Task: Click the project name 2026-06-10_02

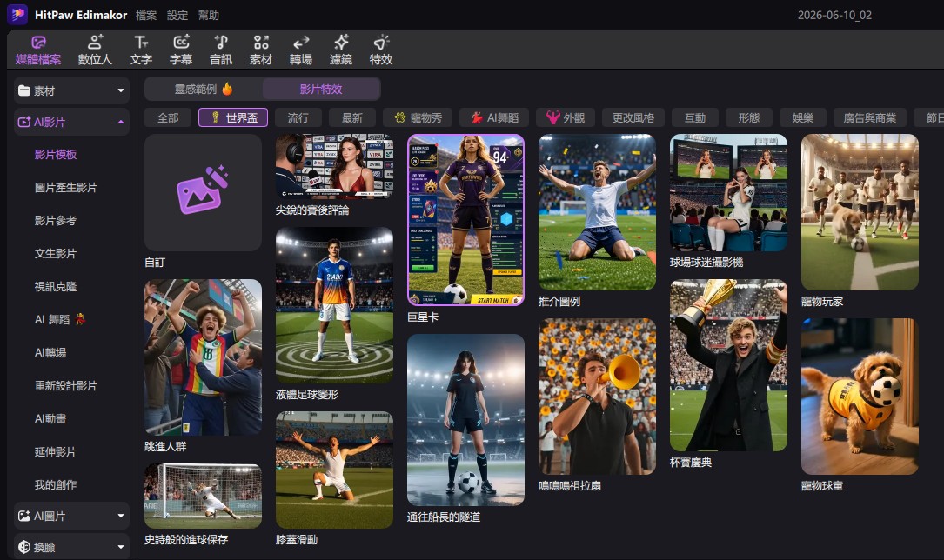Action: pyautogui.click(x=834, y=15)
